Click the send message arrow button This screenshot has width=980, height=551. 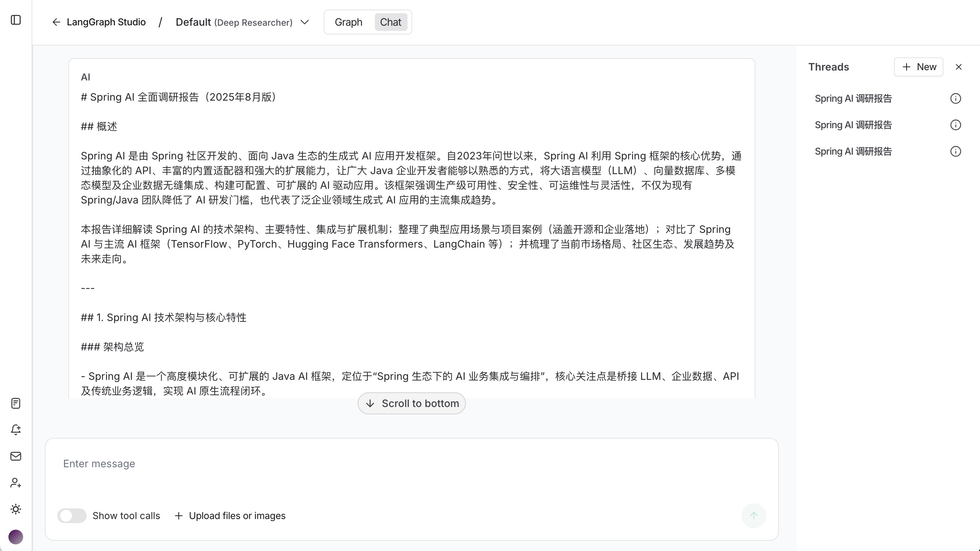[x=753, y=516]
